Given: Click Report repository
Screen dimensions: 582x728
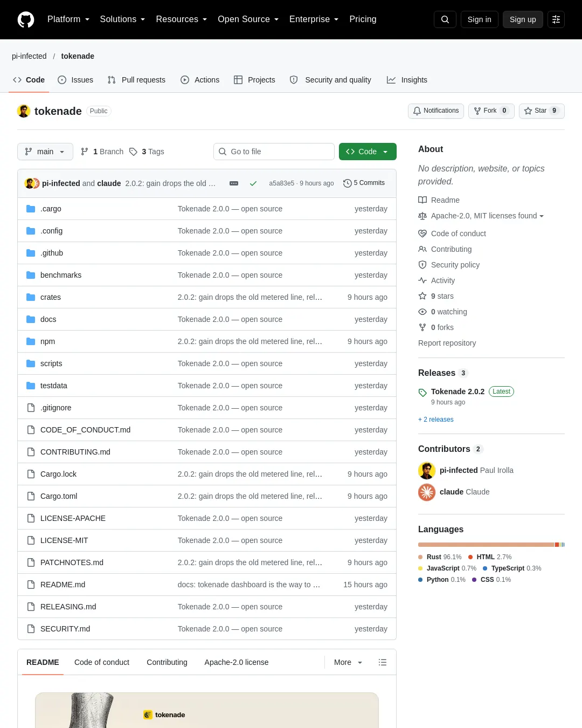Looking at the screenshot, I should [447, 343].
